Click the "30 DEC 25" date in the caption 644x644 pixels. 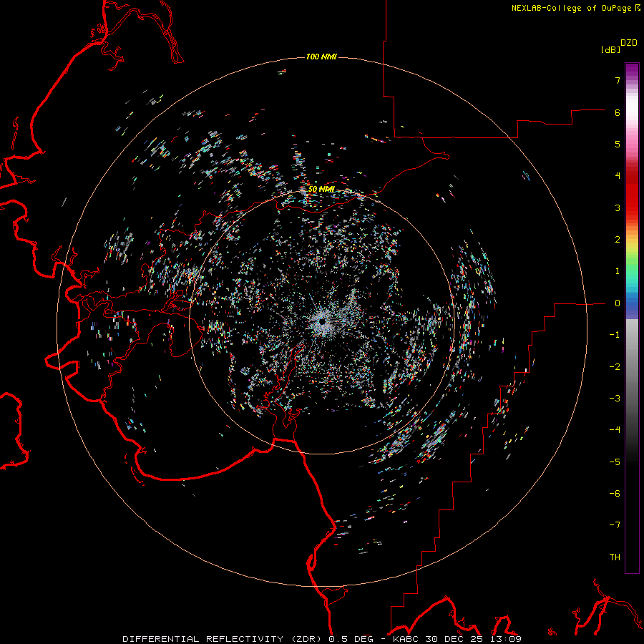click(454, 639)
